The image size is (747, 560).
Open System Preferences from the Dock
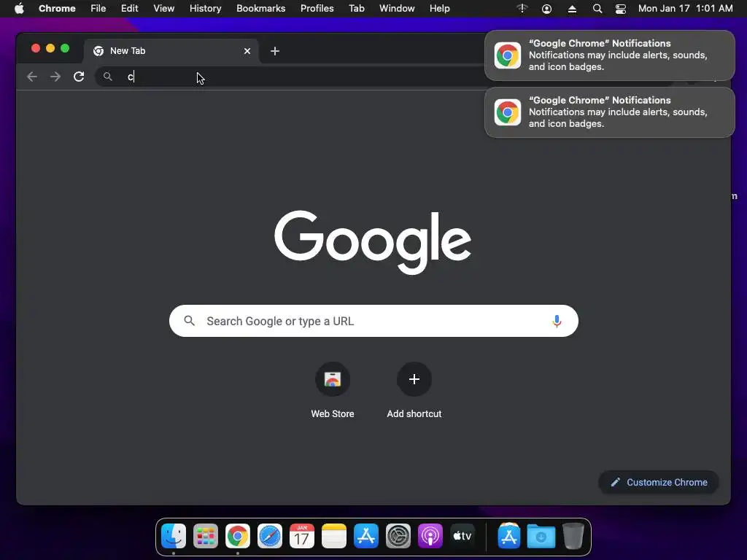click(x=398, y=537)
